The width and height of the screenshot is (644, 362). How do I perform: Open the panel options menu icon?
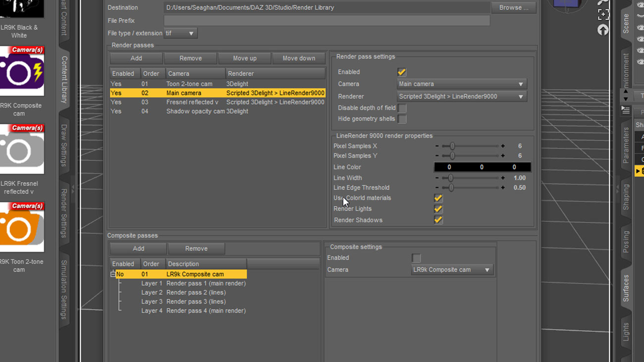(x=626, y=110)
